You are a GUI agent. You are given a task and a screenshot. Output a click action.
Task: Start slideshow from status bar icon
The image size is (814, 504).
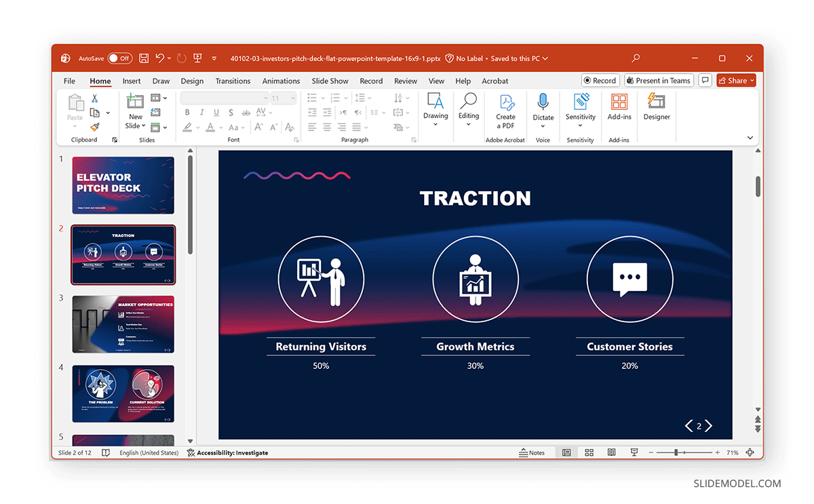(x=634, y=452)
